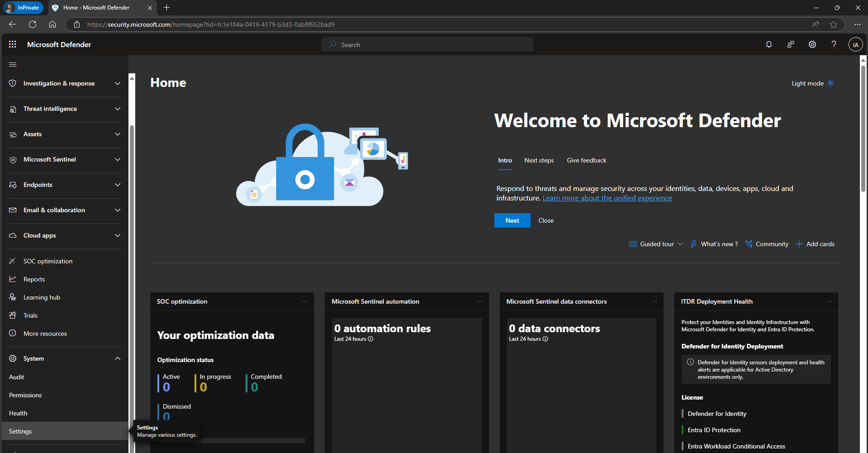The height and width of the screenshot is (453, 868).
Task: Click the main page vertical scrollbar
Action: (x=863, y=129)
